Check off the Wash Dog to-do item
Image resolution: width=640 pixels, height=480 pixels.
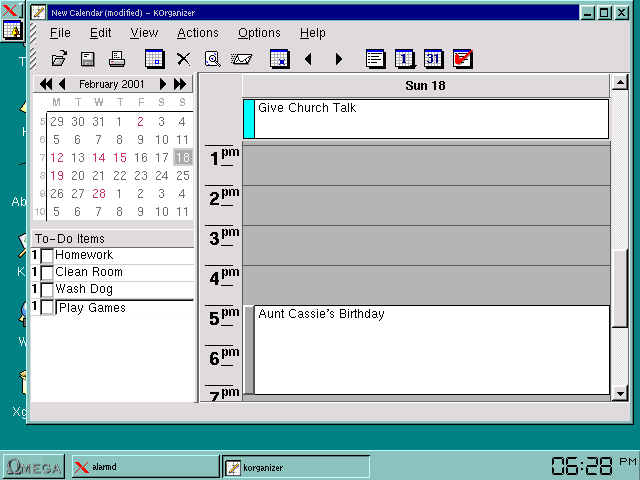(x=47, y=290)
